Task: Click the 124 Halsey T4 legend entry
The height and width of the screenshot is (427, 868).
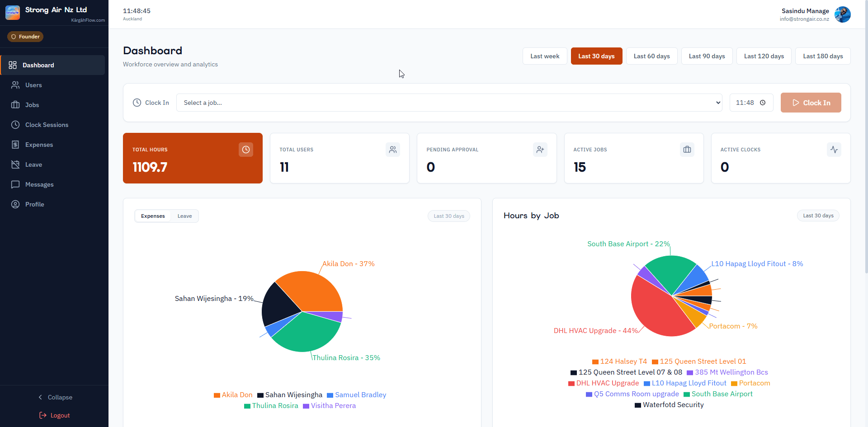Action: [x=620, y=361]
